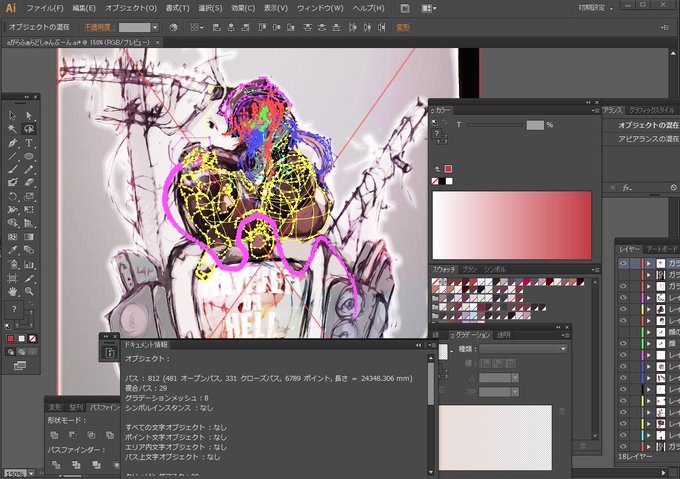This screenshot has width=680, height=479.
Task: Select the Lasso tool
Action: [29, 129]
